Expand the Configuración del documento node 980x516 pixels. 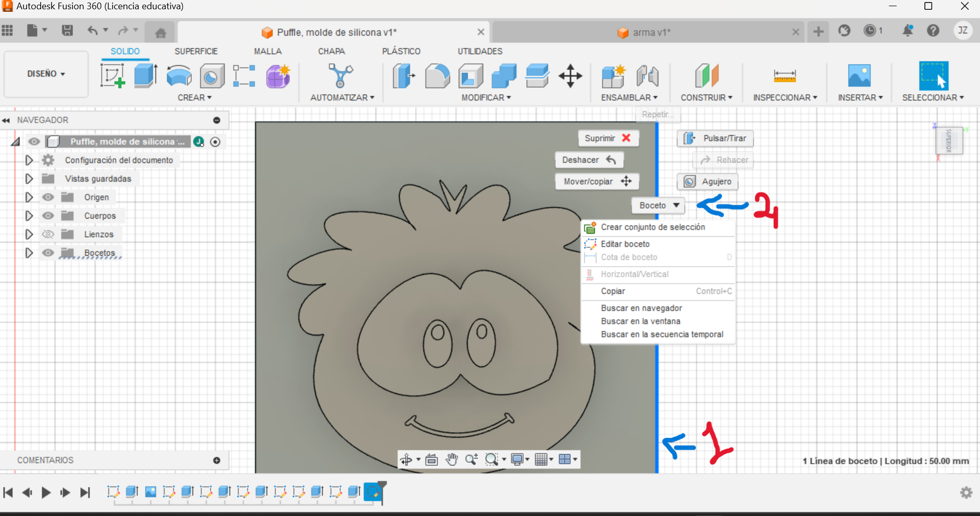(x=29, y=160)
